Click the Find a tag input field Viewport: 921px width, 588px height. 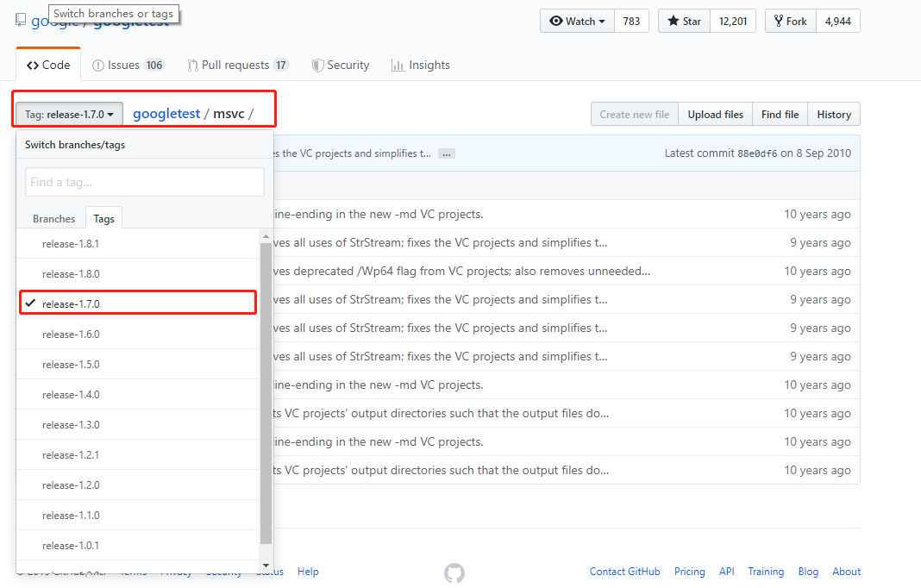point(145,182)
